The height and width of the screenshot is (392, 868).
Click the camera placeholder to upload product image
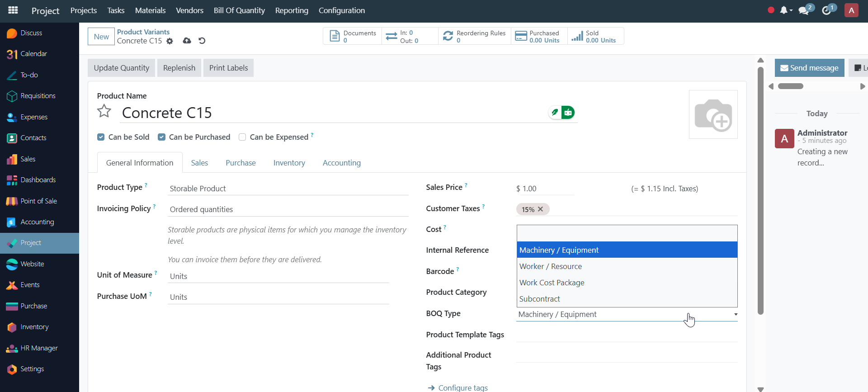[713, 114]
